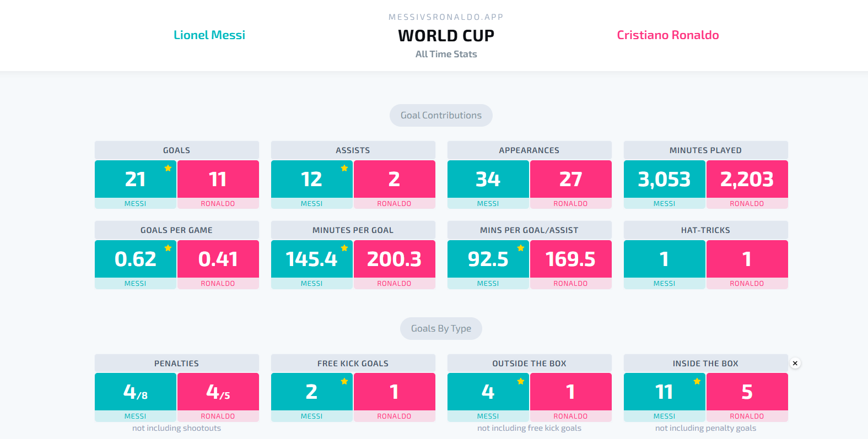The width and height of the screenshot is (868, 439).
Task: Click Ronaldo's pink minutes played box 2,203
Action: (747, 179)
